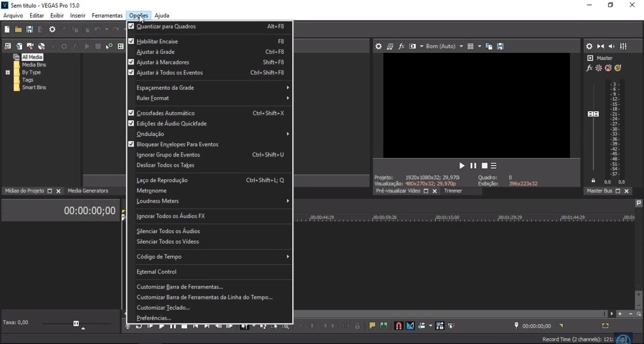Toggle the Master fader lock icon
Screen dimensions: 644x344
(x=593, y=181)
